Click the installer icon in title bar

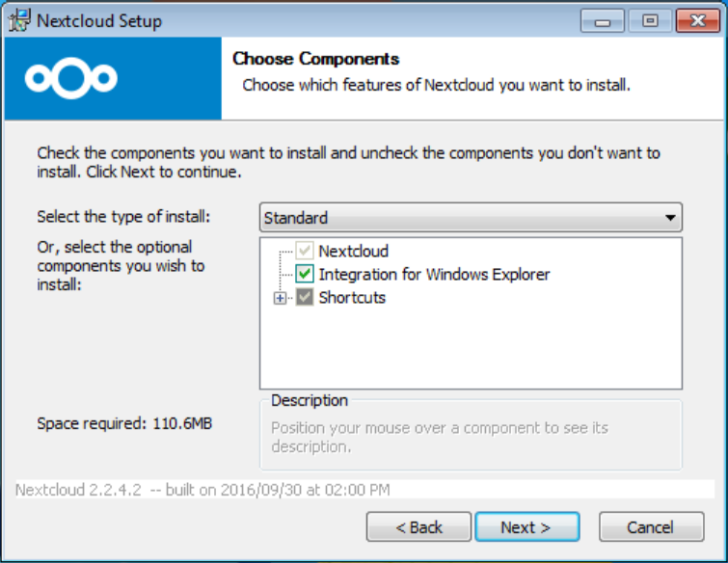click(18, 20)
